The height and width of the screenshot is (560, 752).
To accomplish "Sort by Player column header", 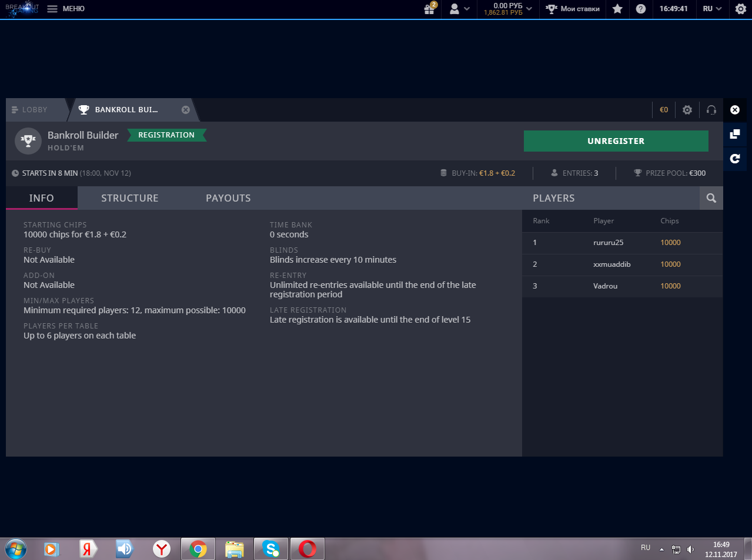I will tap(604, 221).
